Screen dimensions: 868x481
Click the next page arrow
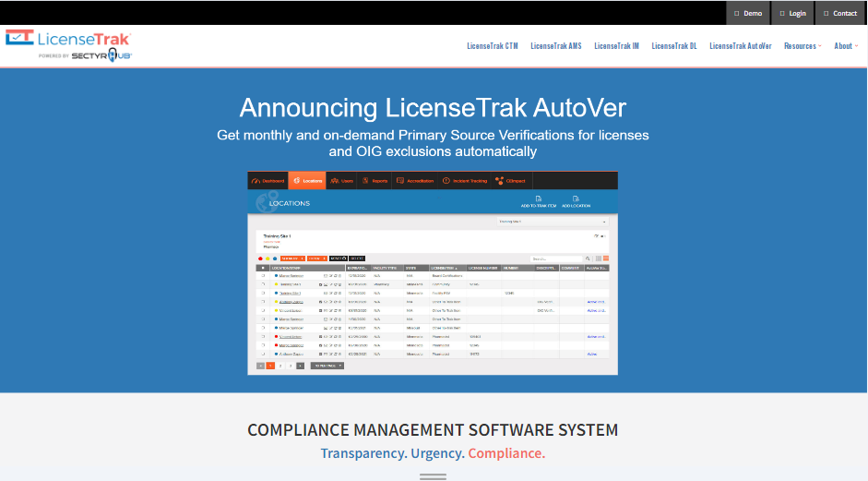(300, 366)
